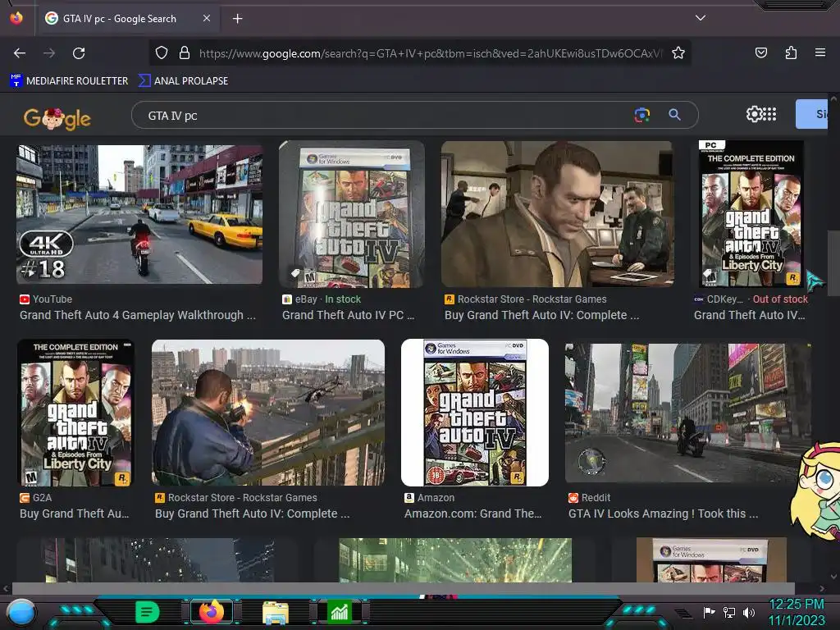The image size is (840, 630).
Task: Open the Niko shooting helicopter image
Action: (x=268, y=413)
